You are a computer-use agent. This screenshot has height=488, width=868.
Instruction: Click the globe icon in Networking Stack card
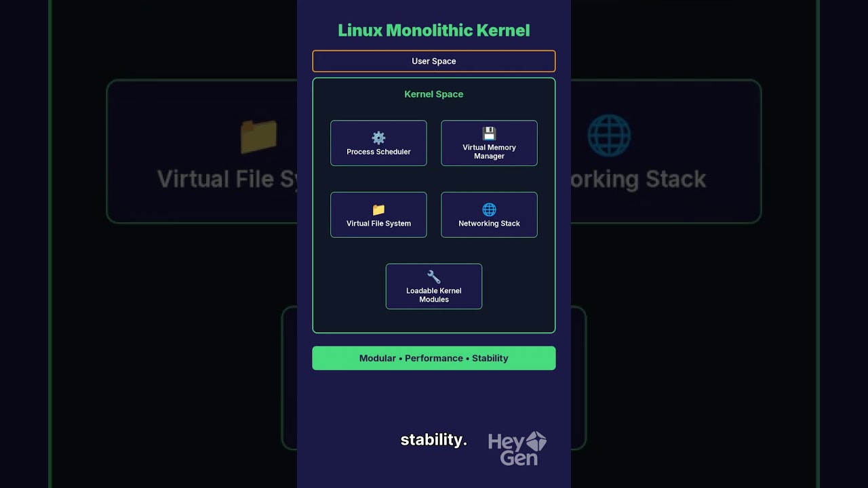coord(489,210)
